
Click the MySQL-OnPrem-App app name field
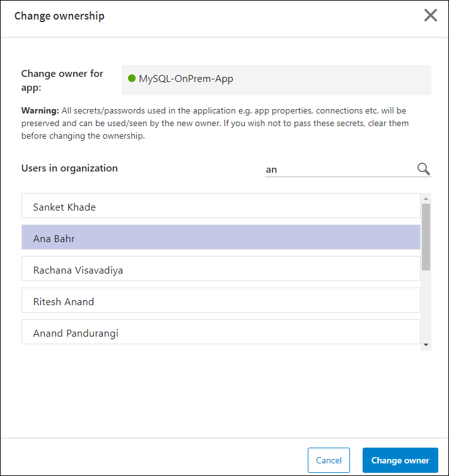point(276,79)
